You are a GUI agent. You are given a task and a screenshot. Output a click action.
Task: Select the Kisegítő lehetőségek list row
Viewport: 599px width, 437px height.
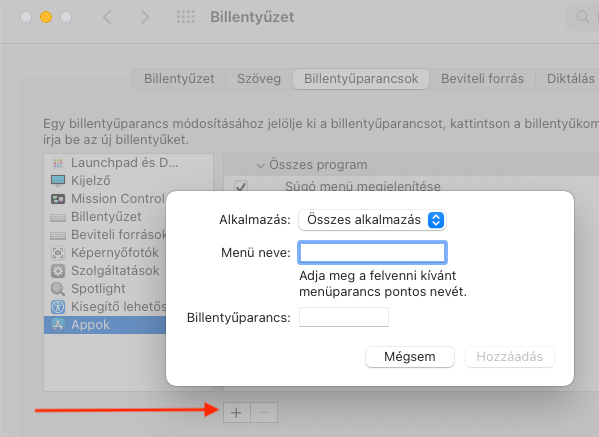[105, 307]
